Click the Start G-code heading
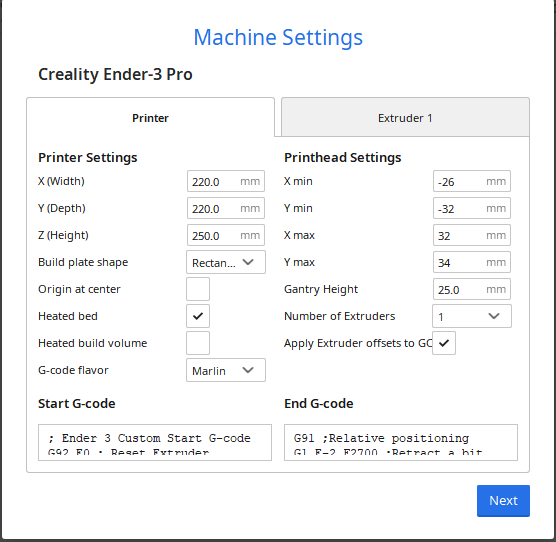 pyautogui.click(x=77, y=403)
